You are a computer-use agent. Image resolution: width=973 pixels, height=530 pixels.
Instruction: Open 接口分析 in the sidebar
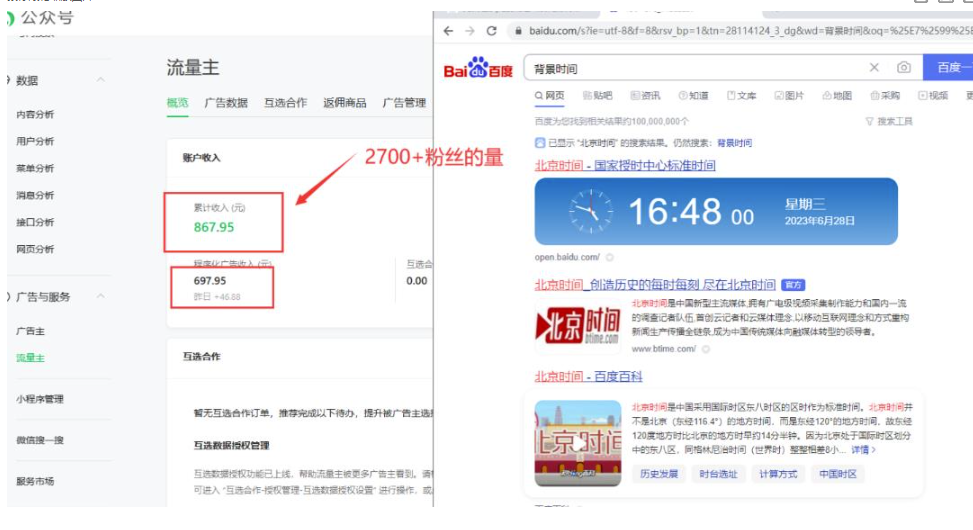[35, 222]
